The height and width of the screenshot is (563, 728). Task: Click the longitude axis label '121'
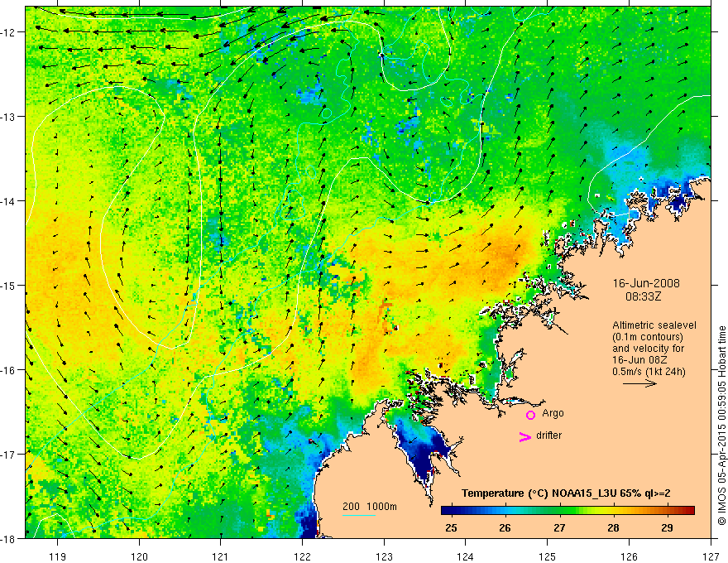click(221, 556)
